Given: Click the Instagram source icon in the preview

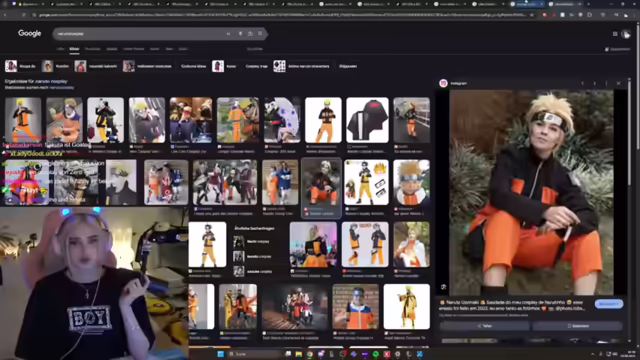Looking at the screenshot, I should point(443,83).
